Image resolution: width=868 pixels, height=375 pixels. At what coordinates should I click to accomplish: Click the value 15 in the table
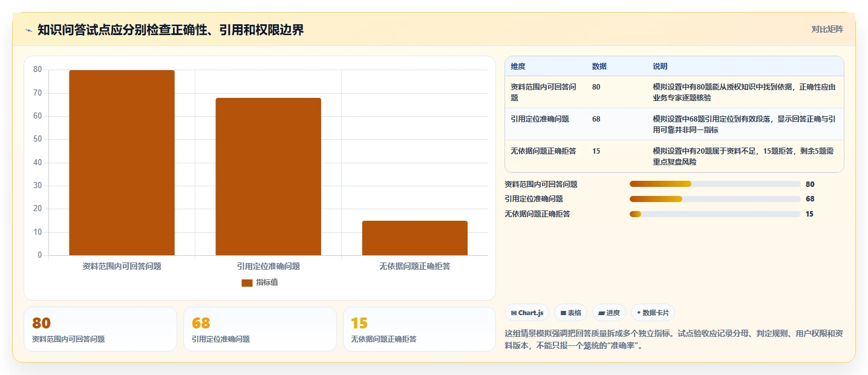(596, 151)
